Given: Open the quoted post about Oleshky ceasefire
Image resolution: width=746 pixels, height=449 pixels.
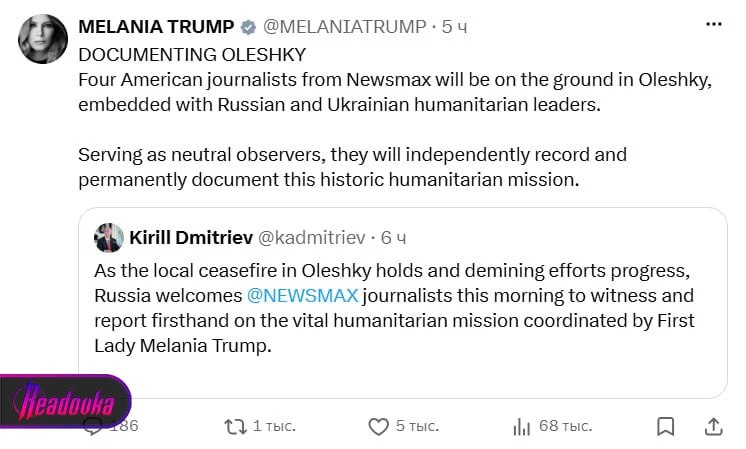Looking at the screenshot, I should [x=403, y=303].
